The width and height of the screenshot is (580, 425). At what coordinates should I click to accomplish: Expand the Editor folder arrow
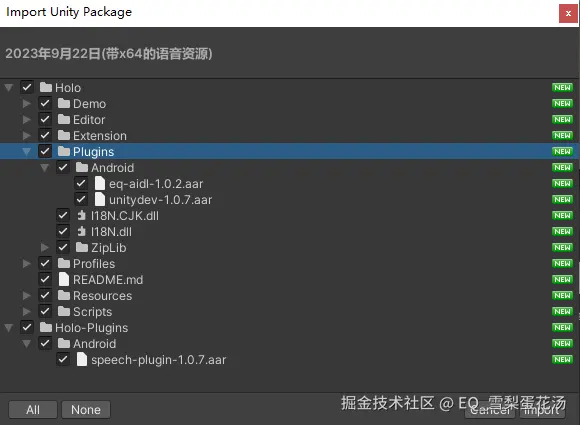click(x=27, y=119)
